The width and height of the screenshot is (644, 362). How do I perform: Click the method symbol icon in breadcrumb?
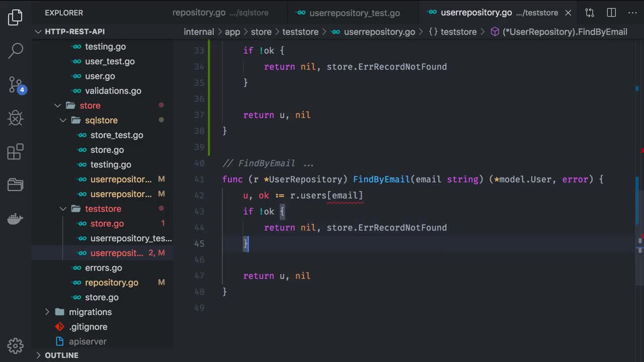click(495, 32)
